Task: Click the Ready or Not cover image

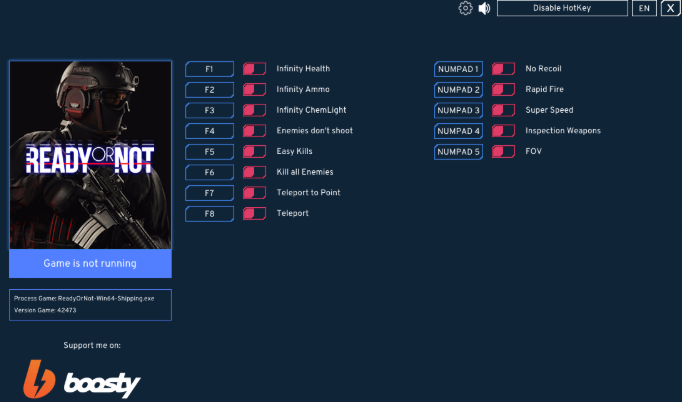Action: click(x=90, y=155)
